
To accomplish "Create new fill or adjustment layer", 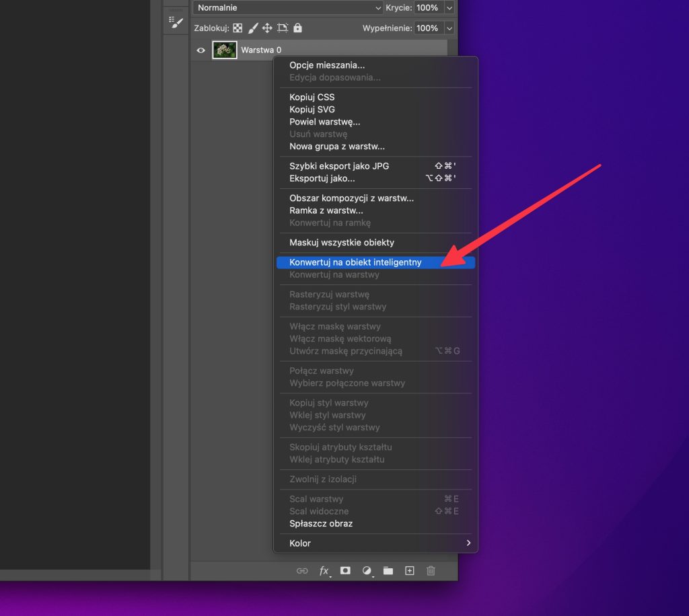I will (367, 570).
